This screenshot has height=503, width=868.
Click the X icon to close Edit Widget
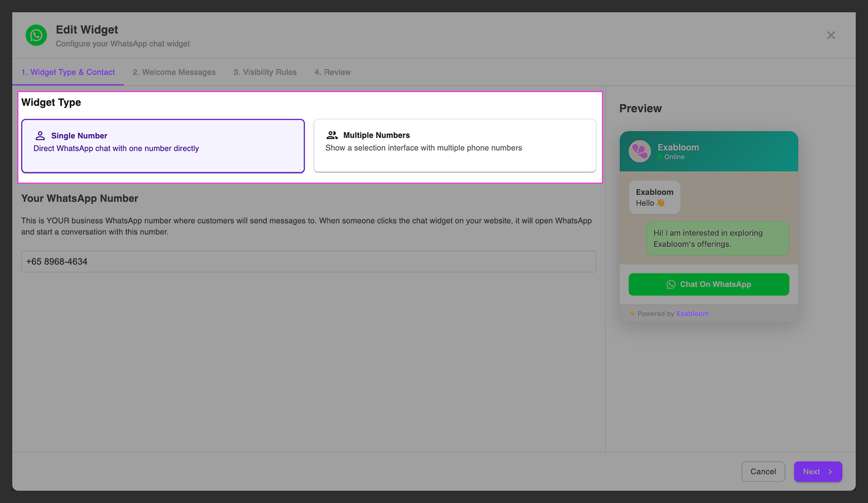(831, 35)
